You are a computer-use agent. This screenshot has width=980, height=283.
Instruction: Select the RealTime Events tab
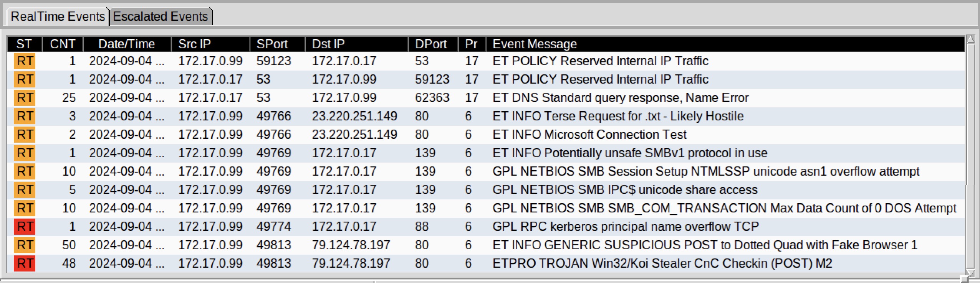pos(58,16)
